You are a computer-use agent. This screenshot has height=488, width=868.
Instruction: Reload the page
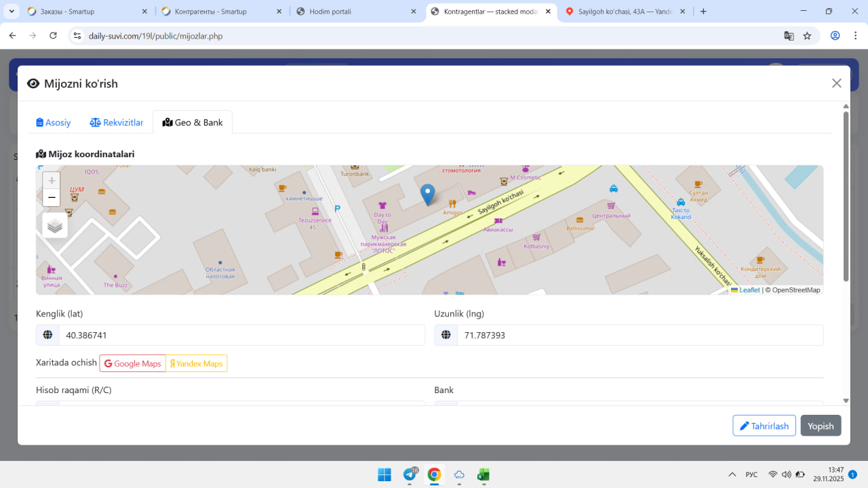tap(54, 36)
